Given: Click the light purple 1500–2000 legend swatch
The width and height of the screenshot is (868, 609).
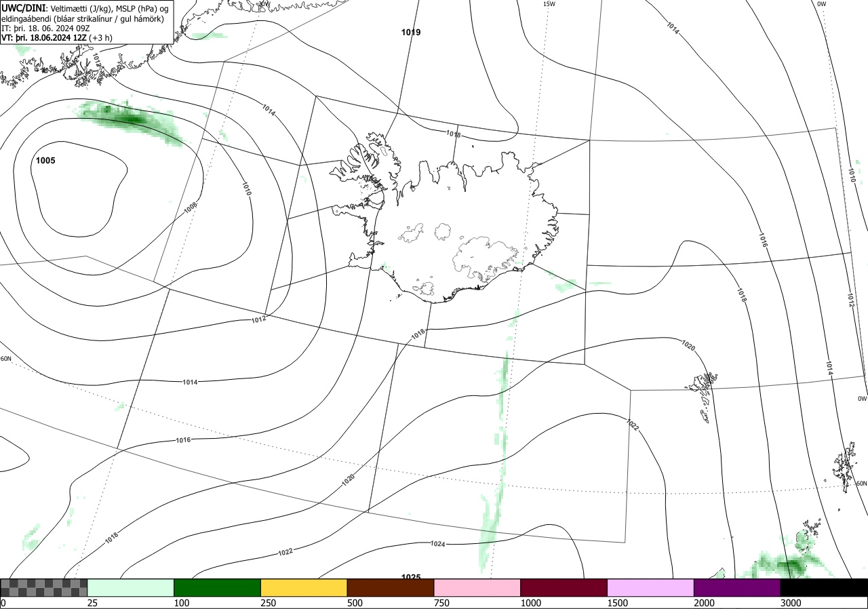Looking at the screenshot, I should click(651, 587).
